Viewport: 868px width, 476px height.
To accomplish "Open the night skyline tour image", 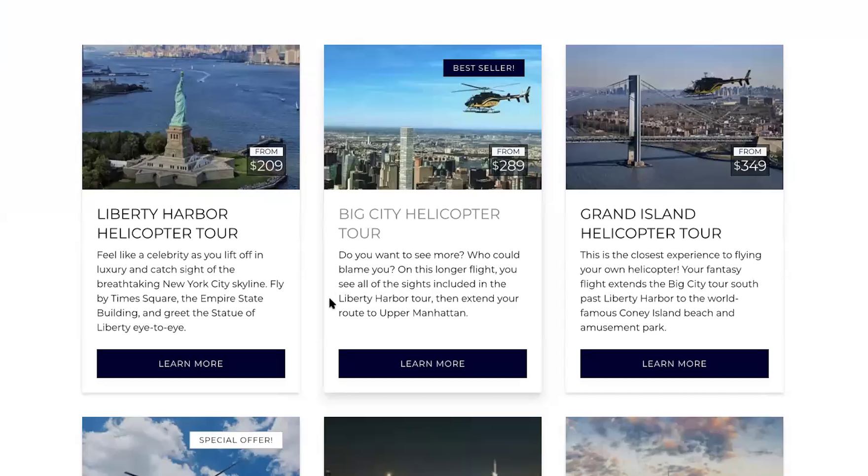I will pos(433,446).
